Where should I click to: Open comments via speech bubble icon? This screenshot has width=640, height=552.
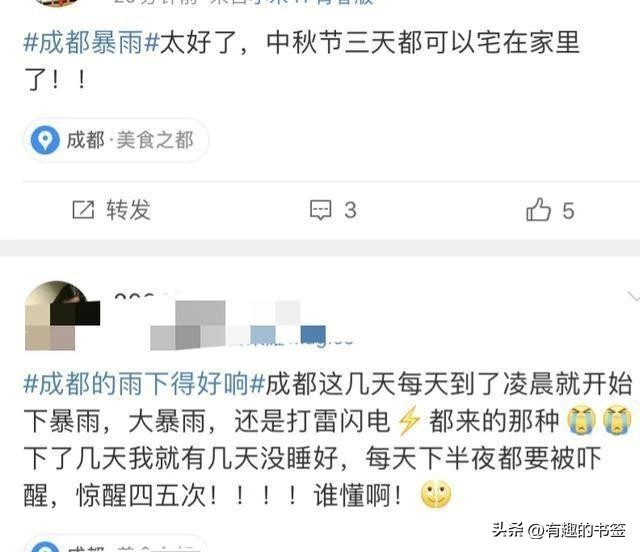pos(320,210)
